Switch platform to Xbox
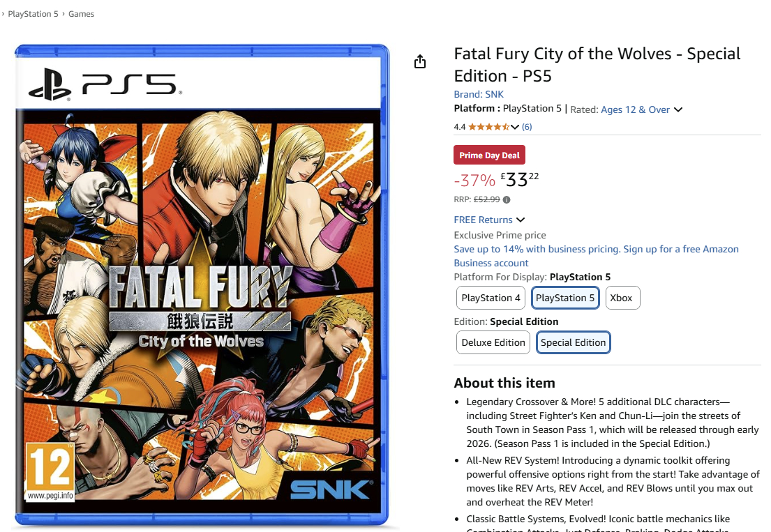 (621, 298)
